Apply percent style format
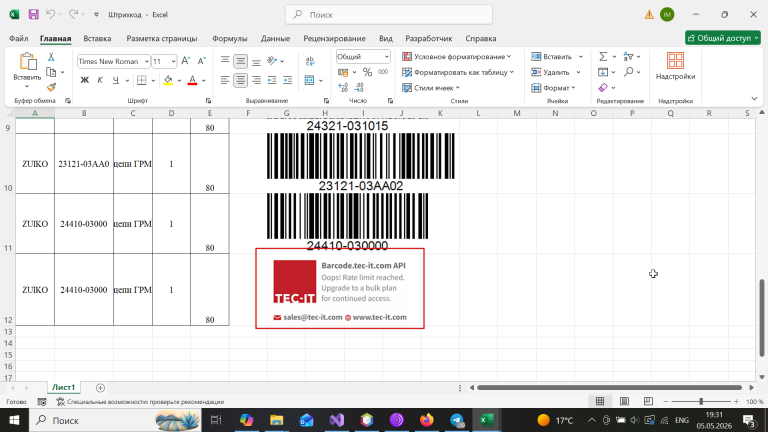Screen dimensions: 768x432 367,72
